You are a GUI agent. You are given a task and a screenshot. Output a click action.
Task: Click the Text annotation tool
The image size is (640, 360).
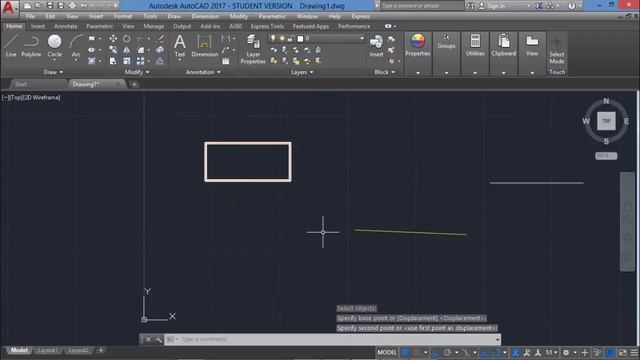(x=180, y=46)
